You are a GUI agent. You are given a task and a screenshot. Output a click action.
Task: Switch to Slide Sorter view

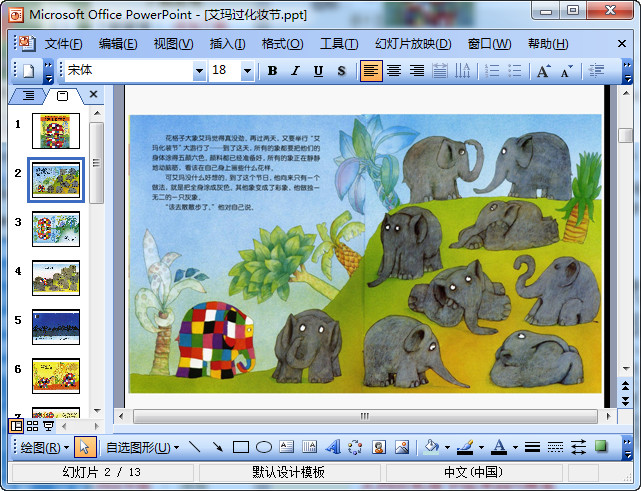click(32, 426)
